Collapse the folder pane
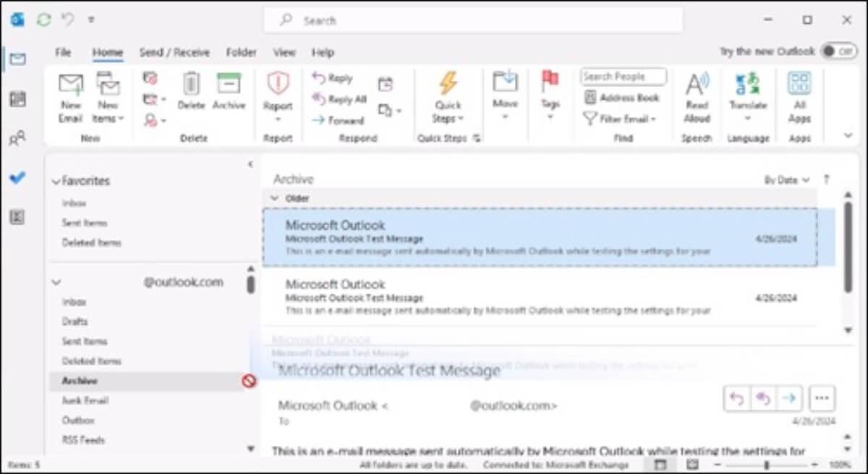Image resolution: width=868 pixels, height=474 pixels. [x=250, y=164]
